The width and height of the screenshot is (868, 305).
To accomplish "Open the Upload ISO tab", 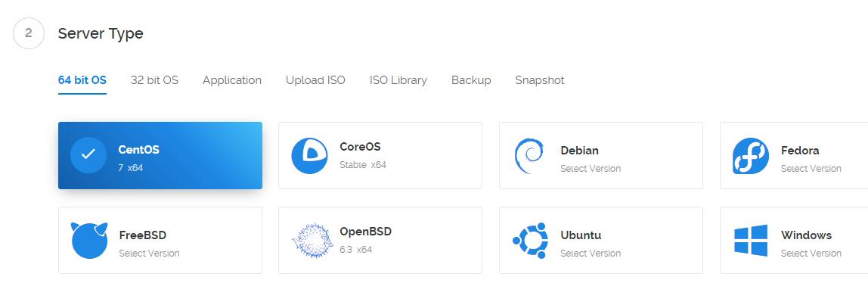I will [315, 80].
